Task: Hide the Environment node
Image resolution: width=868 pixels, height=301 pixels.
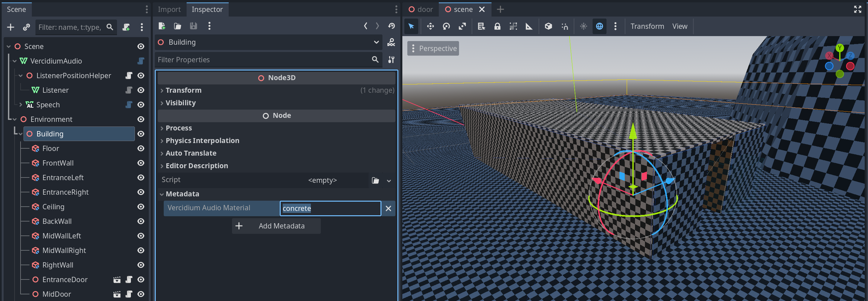Action: coord(141,120)
